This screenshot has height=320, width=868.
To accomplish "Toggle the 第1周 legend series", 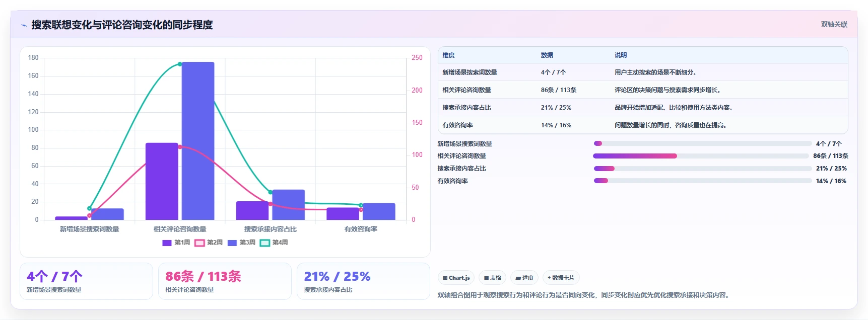I will pos(176,243).
